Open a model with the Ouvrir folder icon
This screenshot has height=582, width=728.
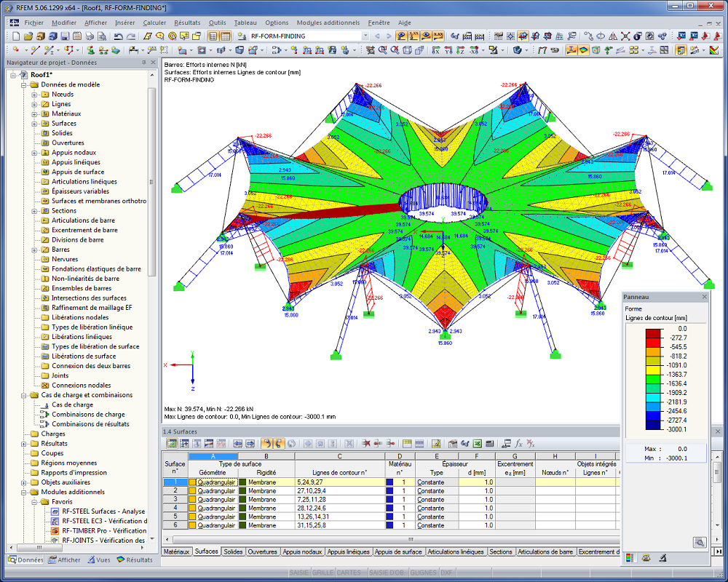[29, 36]
